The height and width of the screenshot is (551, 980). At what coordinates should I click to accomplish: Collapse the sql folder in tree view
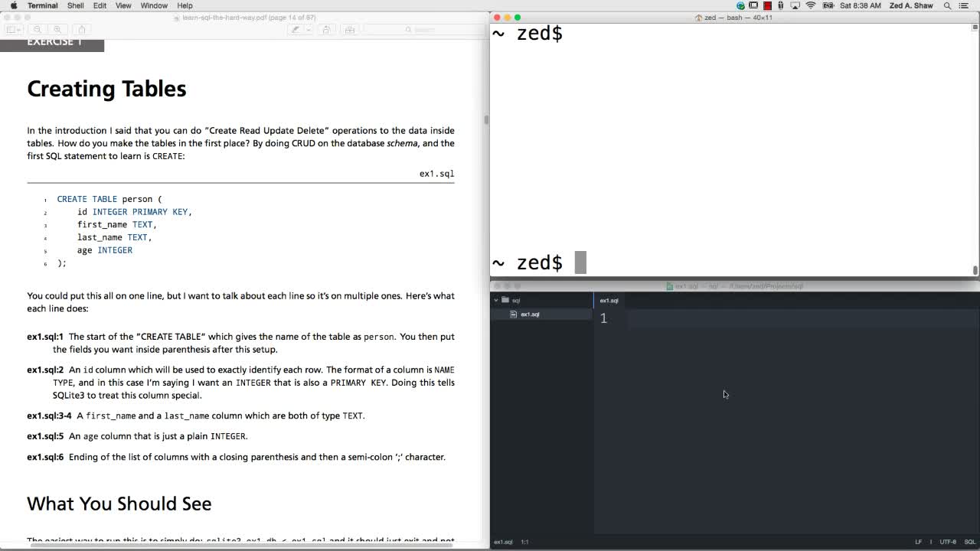coord(496,300)
